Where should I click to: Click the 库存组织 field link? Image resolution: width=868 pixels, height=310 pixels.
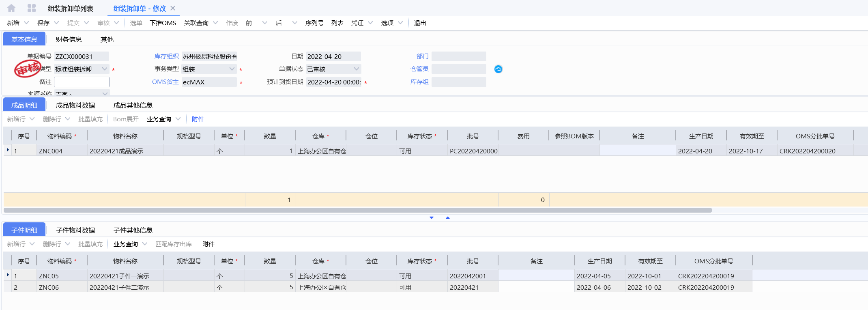pyautogui.click(x=167, y=56)
